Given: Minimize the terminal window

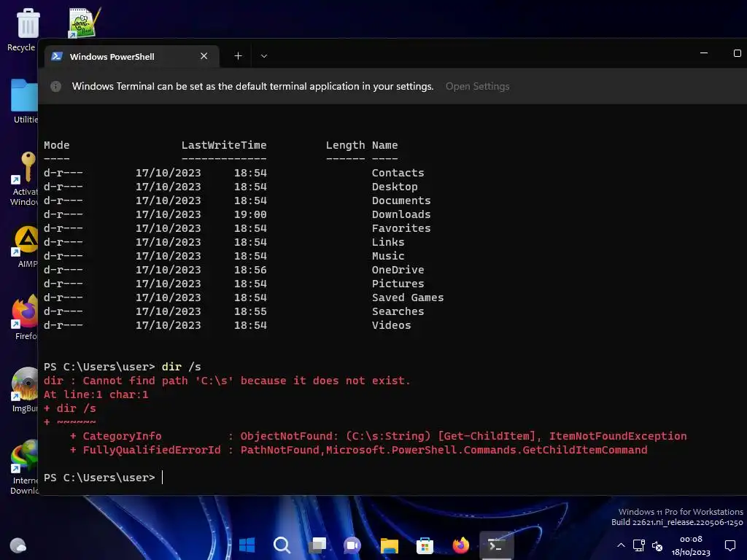Looking at the screenshot, I should click(x=704, y=52).
